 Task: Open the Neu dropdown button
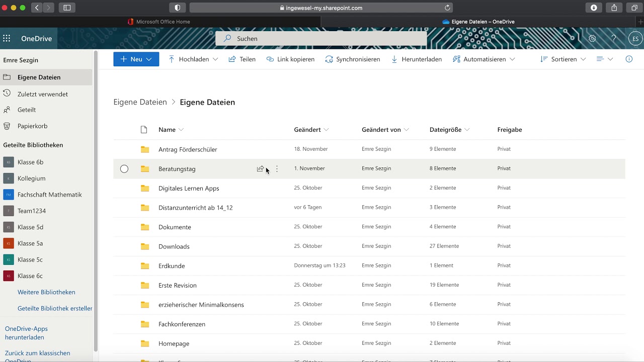[x=136, y=59]
